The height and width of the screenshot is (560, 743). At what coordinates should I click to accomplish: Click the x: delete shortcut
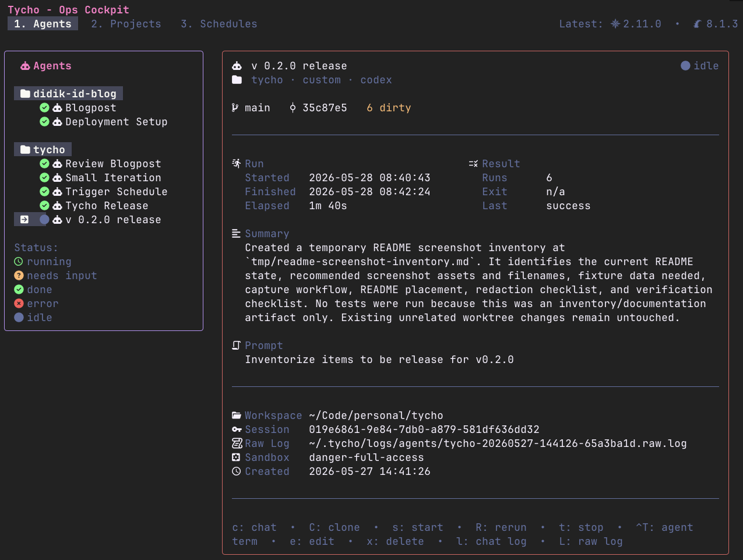[x=395, y=541]
